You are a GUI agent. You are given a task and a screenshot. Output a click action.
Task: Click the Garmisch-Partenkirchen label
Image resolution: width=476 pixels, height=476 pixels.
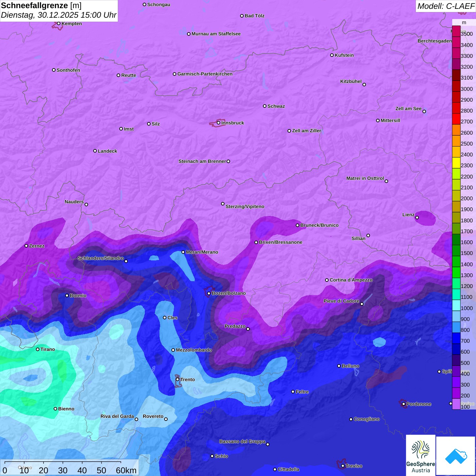pos(205,74)
